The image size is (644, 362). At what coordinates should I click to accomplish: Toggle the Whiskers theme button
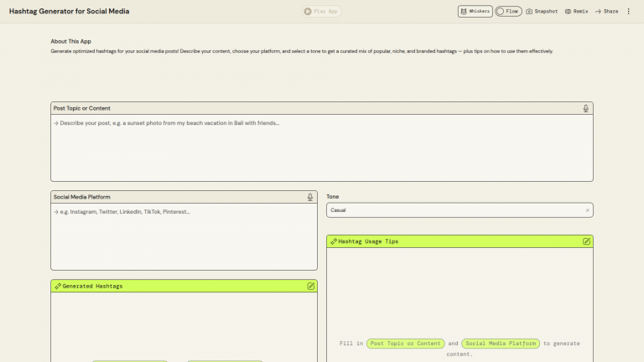[475, 12]
